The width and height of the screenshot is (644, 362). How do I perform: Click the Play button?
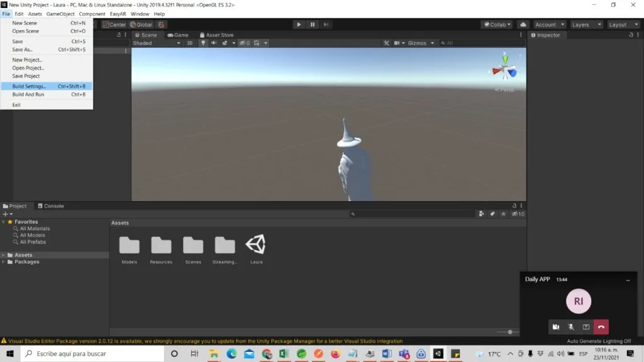[x=299, y=25]
